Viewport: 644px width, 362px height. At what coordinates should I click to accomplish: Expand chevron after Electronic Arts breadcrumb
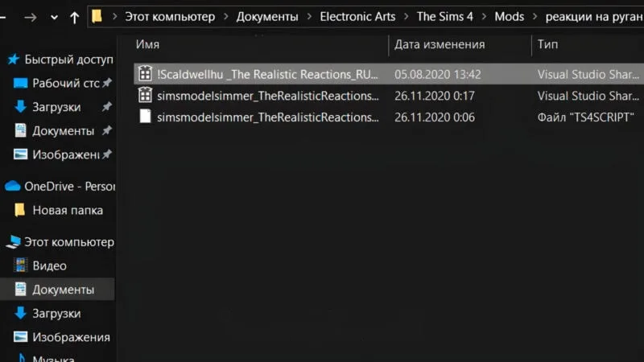coord(407,17)
